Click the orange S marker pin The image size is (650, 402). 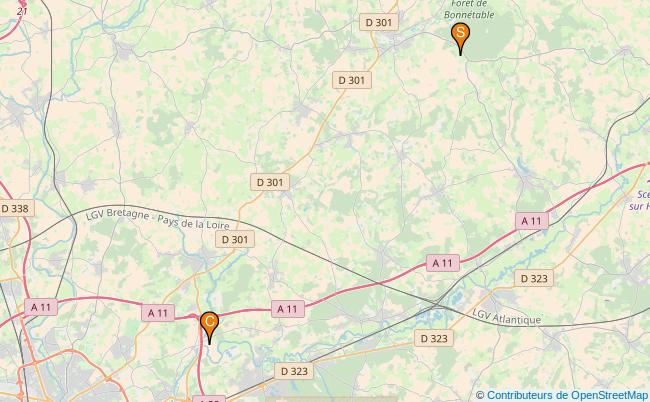pos(460,38)
